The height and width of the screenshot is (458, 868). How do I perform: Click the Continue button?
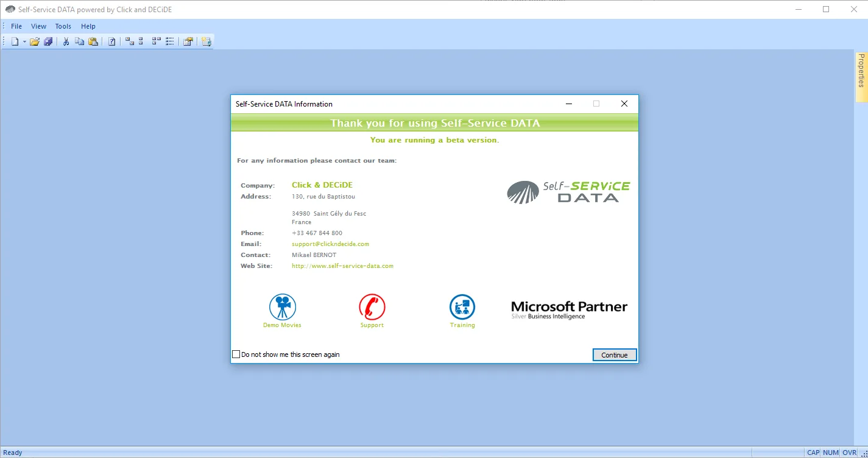(x=615, y=355)
